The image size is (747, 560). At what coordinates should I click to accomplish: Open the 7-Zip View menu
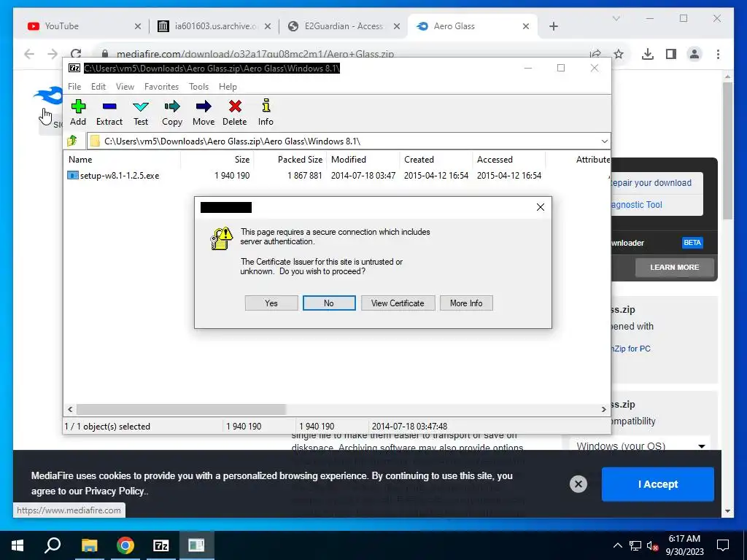(x=125, y=87)
